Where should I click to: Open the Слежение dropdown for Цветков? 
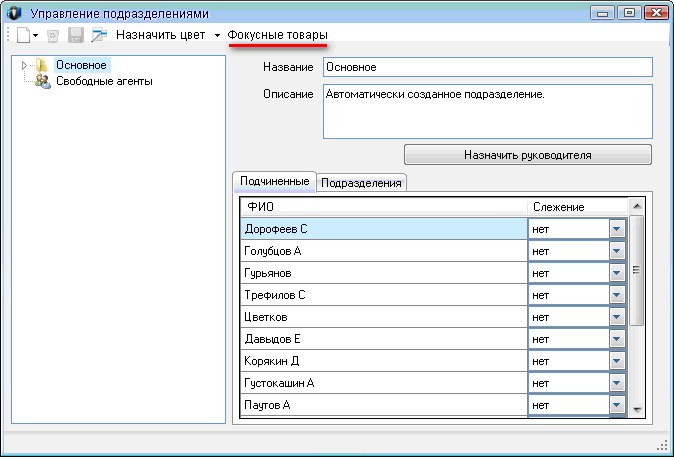(x=617, y=317)
